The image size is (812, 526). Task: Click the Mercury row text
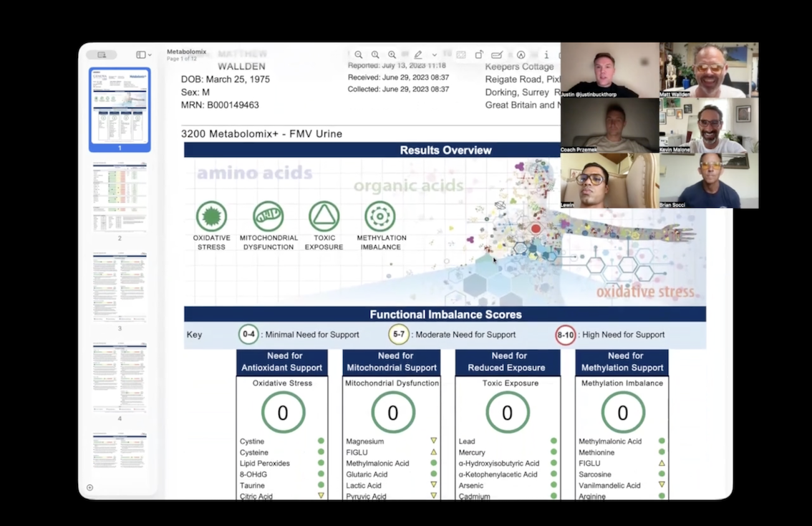(472, 452)
